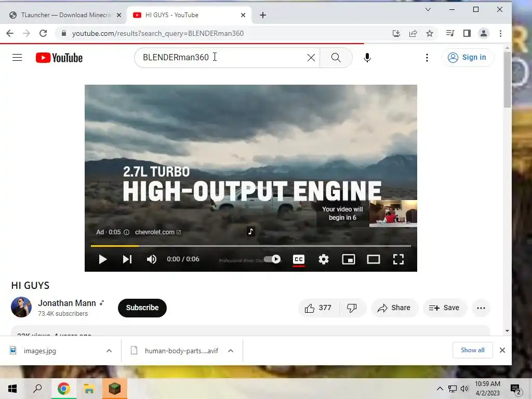Toggle Chrome side panel
The height and width of the screenshot is (399, 532).
pos(467,33)
